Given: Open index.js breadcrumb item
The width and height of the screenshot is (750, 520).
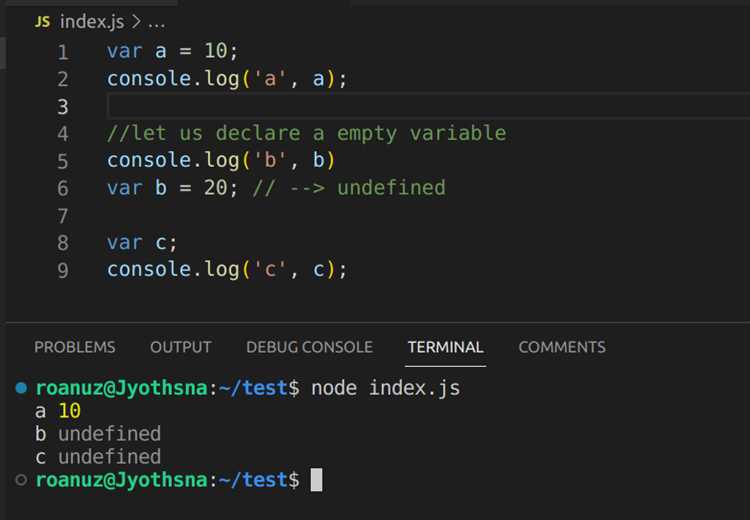Looking at the screenshot, I should pyautogui.click(x=91, y=22).
